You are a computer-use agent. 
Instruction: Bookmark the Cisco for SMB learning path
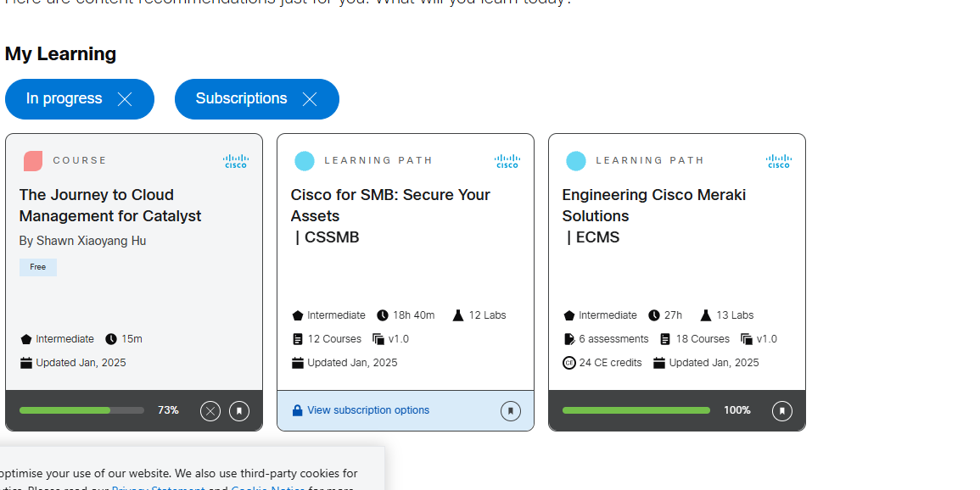(510, 410)
